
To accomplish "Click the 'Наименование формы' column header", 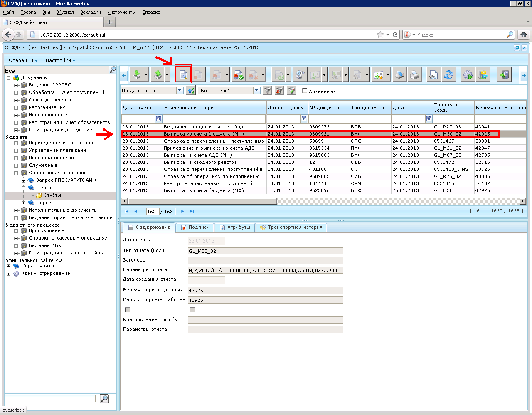I will [214, 108].
